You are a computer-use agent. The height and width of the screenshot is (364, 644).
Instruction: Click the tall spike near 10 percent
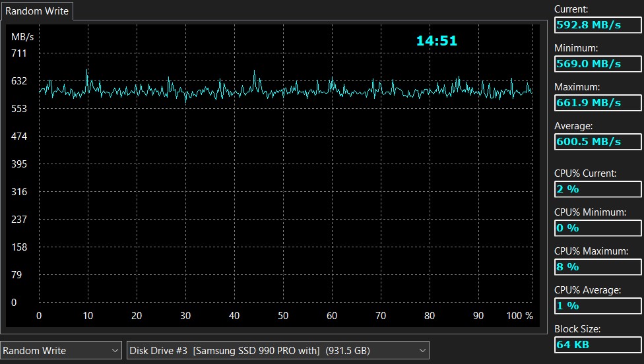coord(87,73)
